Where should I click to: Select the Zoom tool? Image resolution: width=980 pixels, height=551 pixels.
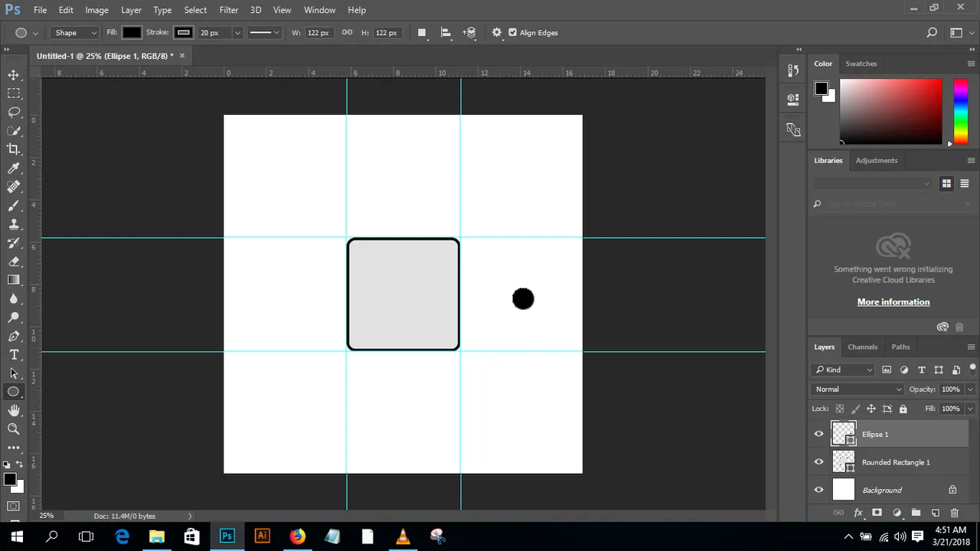pos(14,429)
